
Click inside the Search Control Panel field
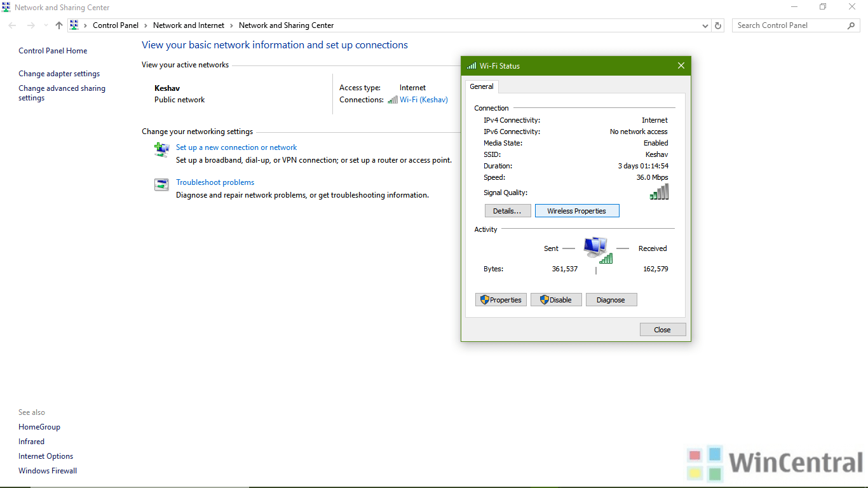click(x=788, y=25)
